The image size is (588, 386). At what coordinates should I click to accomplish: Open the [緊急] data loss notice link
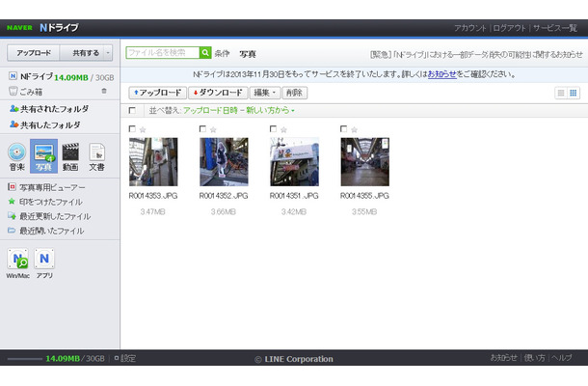[x=476, y=55]
